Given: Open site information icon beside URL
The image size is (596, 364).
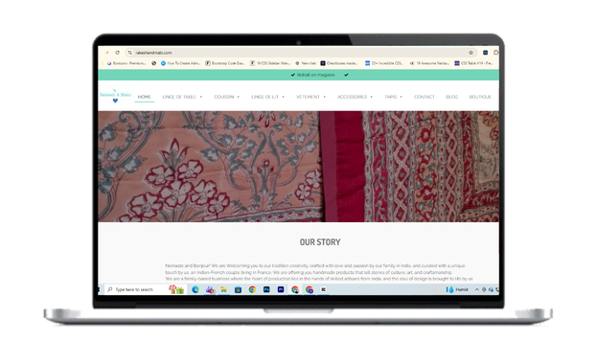Looking at the screenshot, I should (x=130, y=53).
